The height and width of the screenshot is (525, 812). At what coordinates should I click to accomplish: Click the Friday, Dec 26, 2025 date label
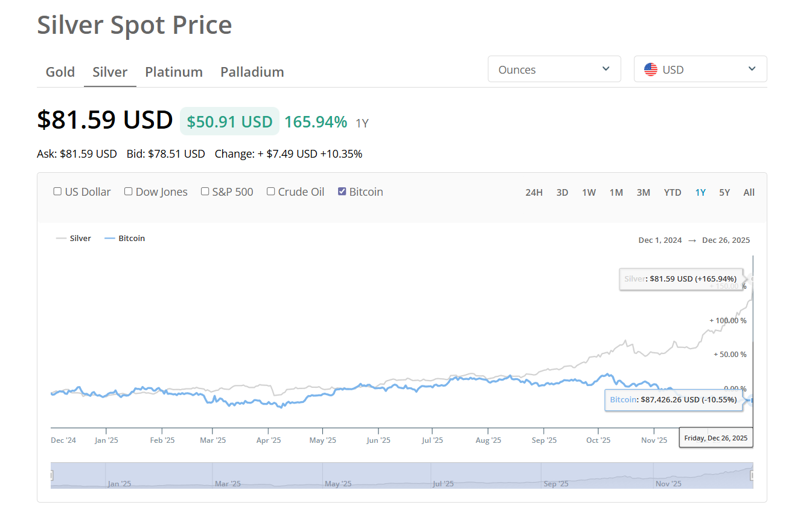716,437
